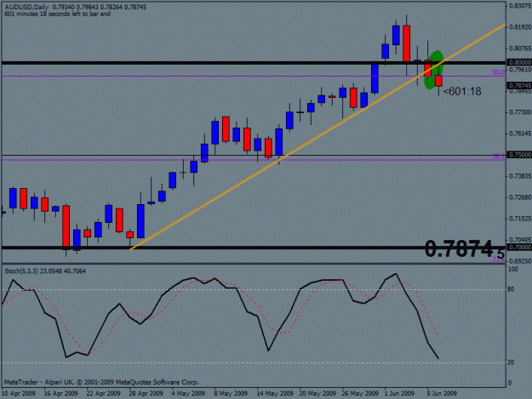
Task: Click the '5 Jun 2009' date label
Action: (x=442, y=394)
